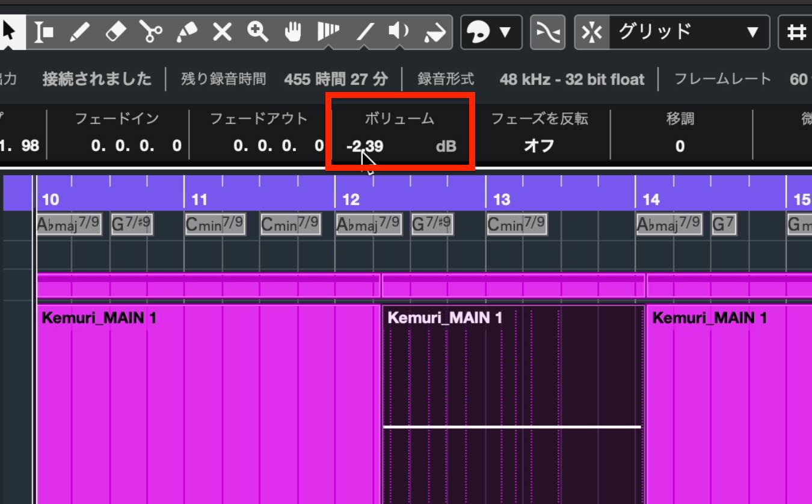Select the Erase tool
812x504 pixels.
pos(114,32)
